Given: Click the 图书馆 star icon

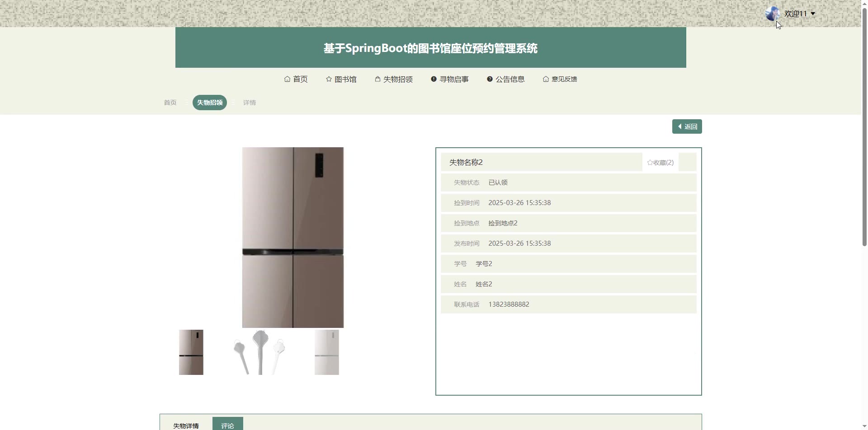Looking at the screenshot, I should click(329, 79).
